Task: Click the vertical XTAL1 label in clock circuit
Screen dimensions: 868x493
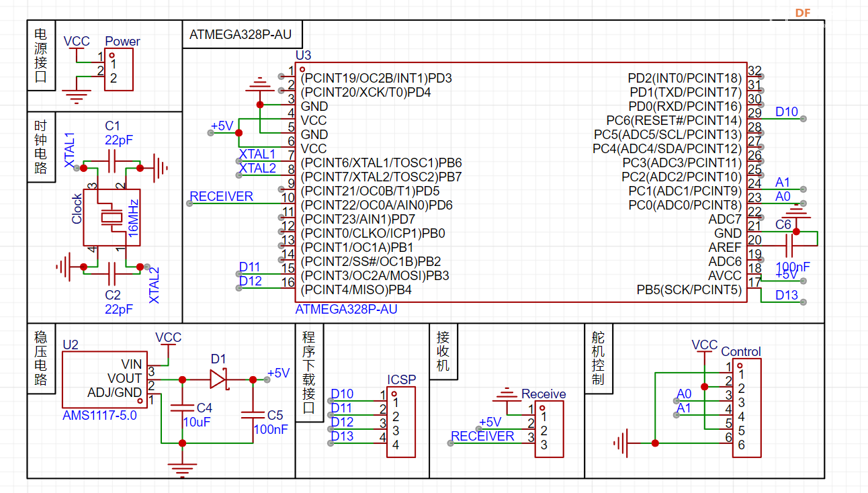Action: [70, 150]
